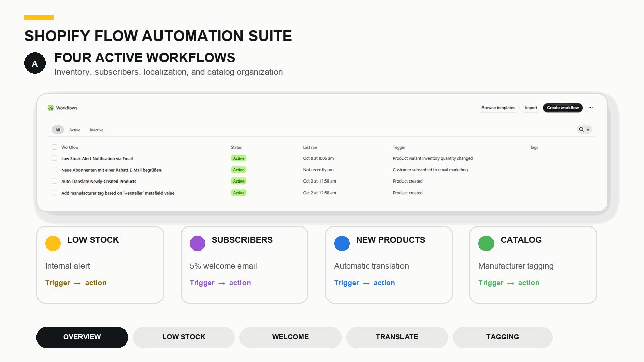The width and height of the screenshot is (644, 362).
Task: Click the yellow Low Stock circle icon
Action: 53,243
